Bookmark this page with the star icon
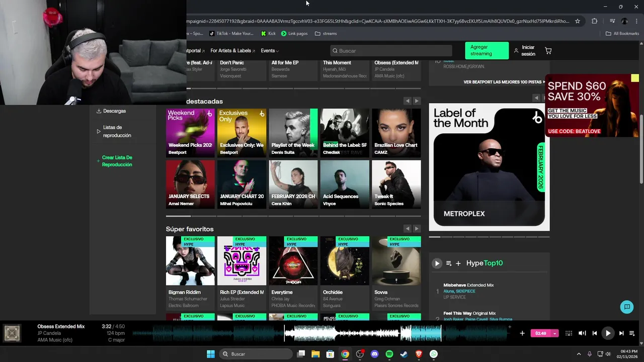Screen dimensions: 644x362 click(x=578, y=21)
